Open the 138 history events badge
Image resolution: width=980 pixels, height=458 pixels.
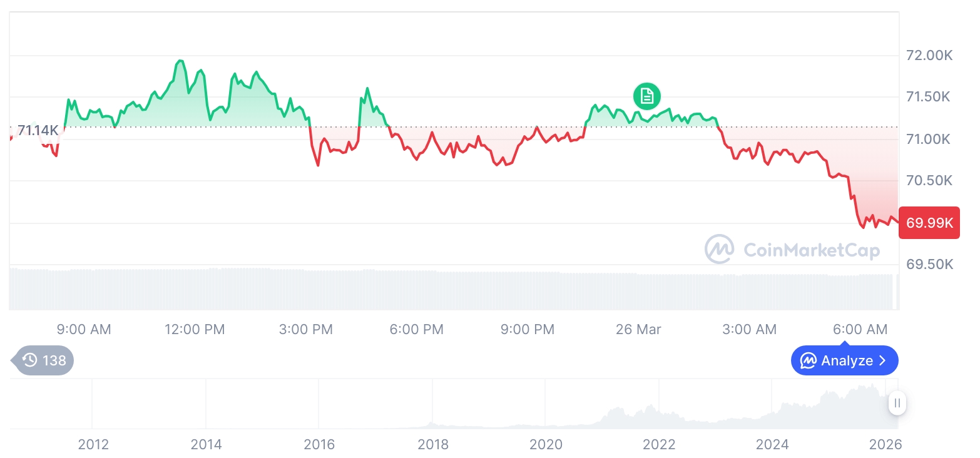[44, 360]
